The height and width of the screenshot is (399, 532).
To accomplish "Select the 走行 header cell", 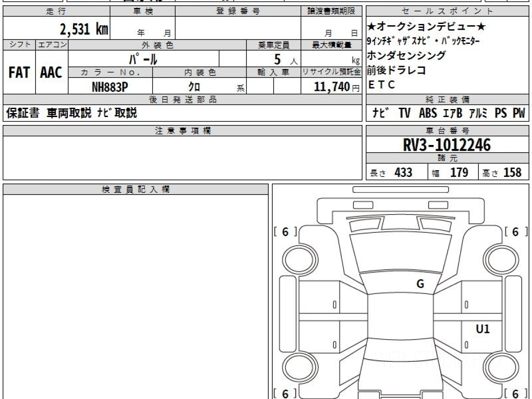I will click(56, 12).
